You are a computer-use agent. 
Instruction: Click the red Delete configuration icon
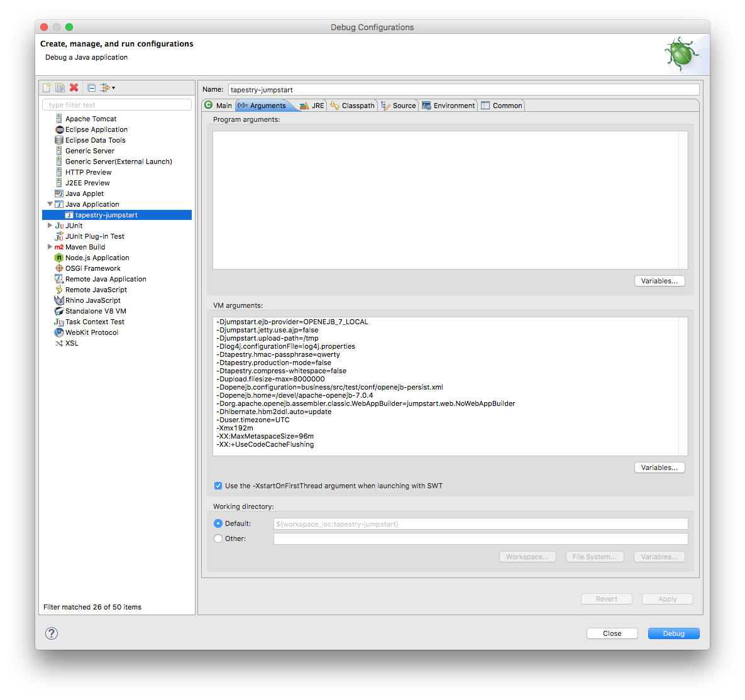coord(74,87)
